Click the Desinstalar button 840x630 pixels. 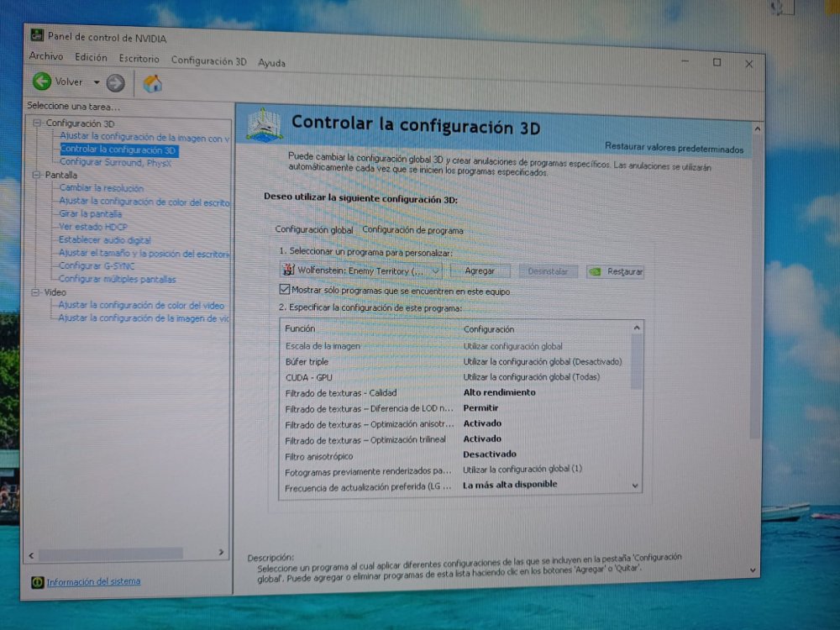[x=548, y=271]
